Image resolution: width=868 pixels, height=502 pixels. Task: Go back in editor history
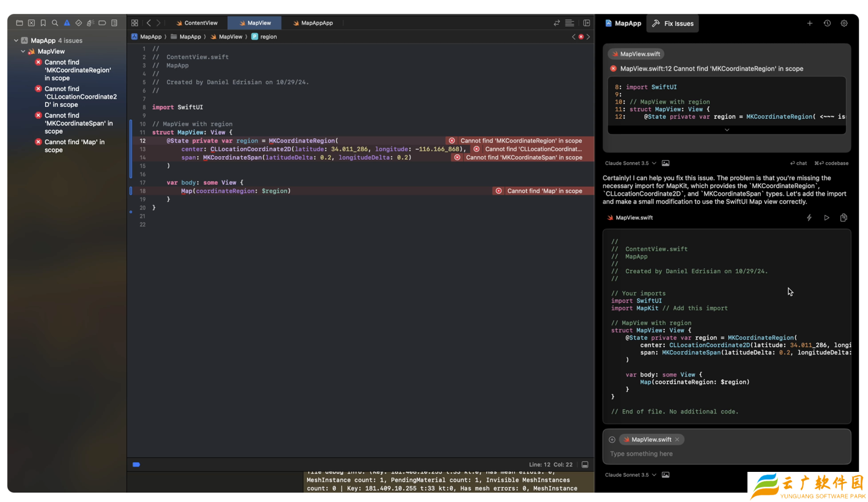click(149, 23)
